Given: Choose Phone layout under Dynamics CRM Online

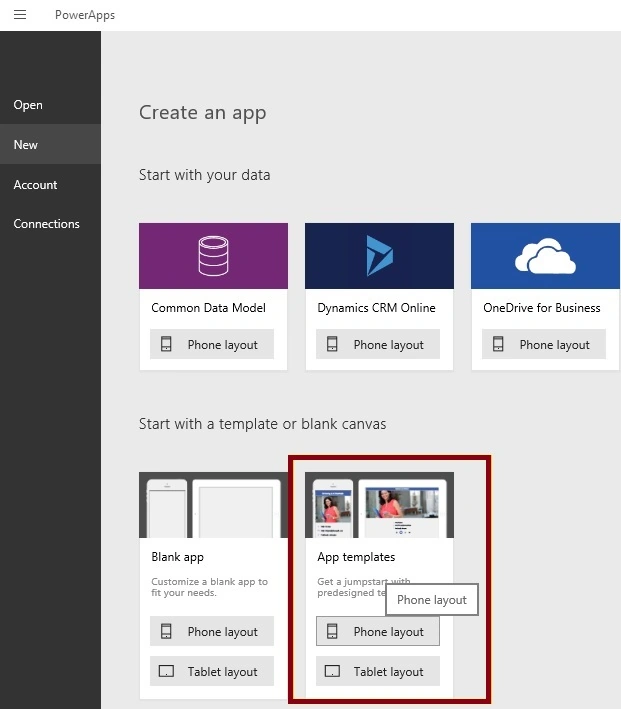Looking at the screenshot, I should (x=378, y=345).
